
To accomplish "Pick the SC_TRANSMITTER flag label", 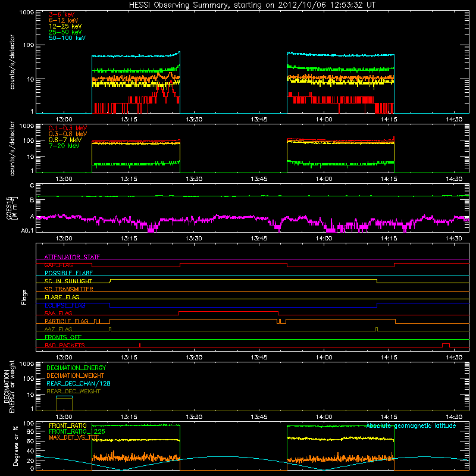I will click(69, 289).
